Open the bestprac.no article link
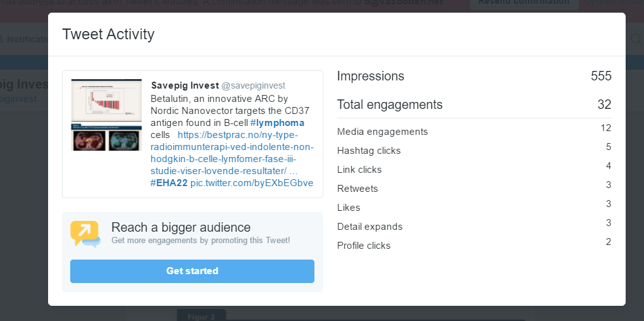The width and height of the screenshot is (644, 321). [x=232, y=153]
